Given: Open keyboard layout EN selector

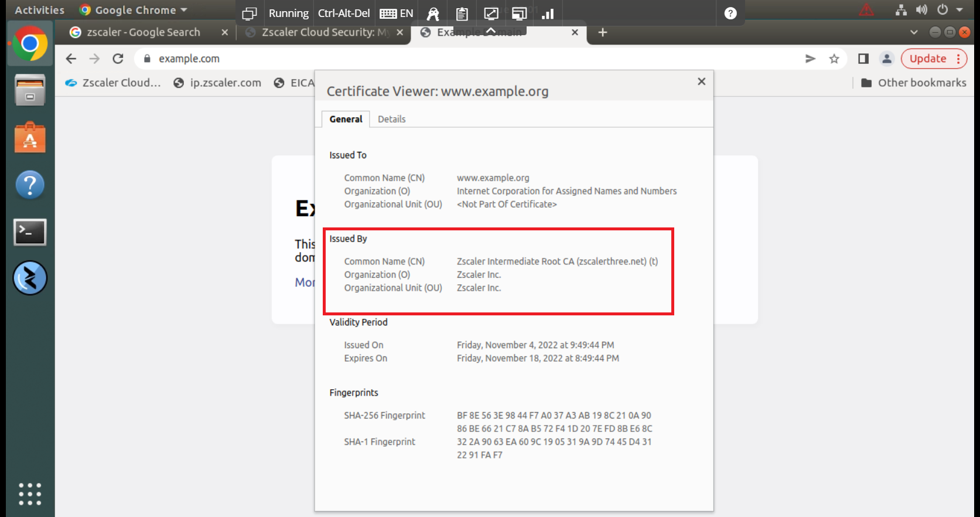Looking at the screenshot, I should (x=397, y=13).
